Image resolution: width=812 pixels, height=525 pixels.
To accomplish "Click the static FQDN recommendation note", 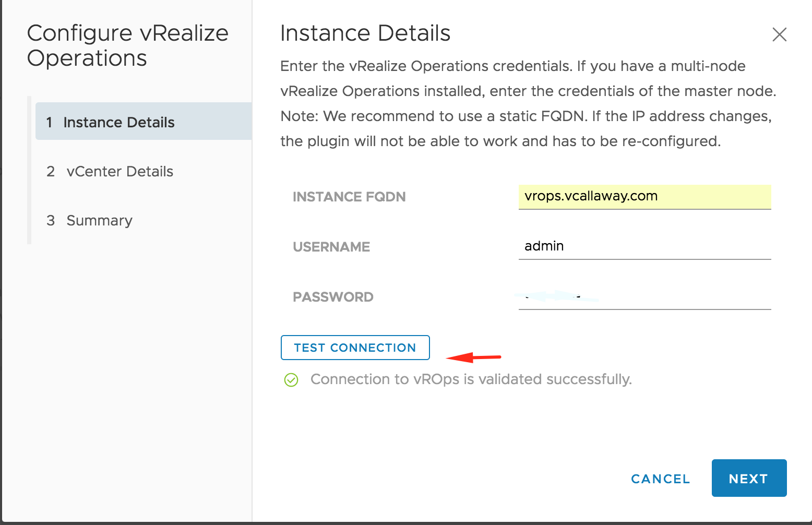I will point(526,128).
